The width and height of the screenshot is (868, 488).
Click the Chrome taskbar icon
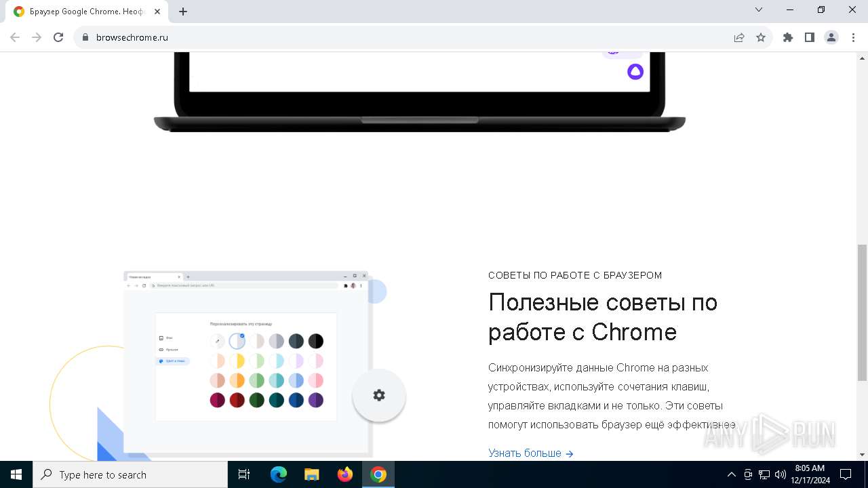[x=378, y=474]
